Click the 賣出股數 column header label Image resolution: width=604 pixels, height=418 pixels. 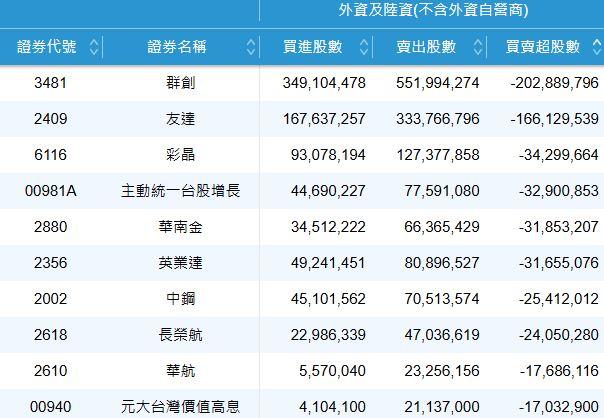pyautogui.click(x=426, y=47)
